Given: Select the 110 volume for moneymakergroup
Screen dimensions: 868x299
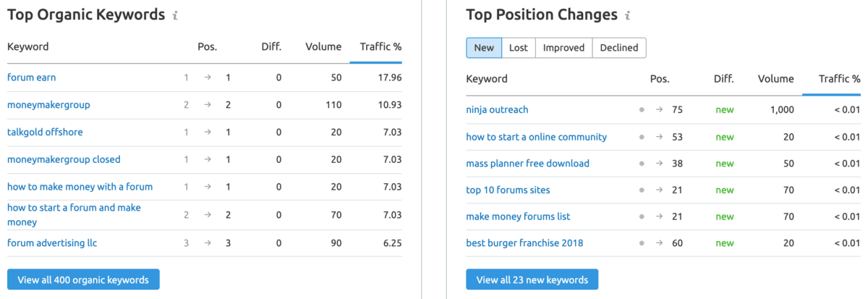Looking at the screenshot, I should point(333,105).
